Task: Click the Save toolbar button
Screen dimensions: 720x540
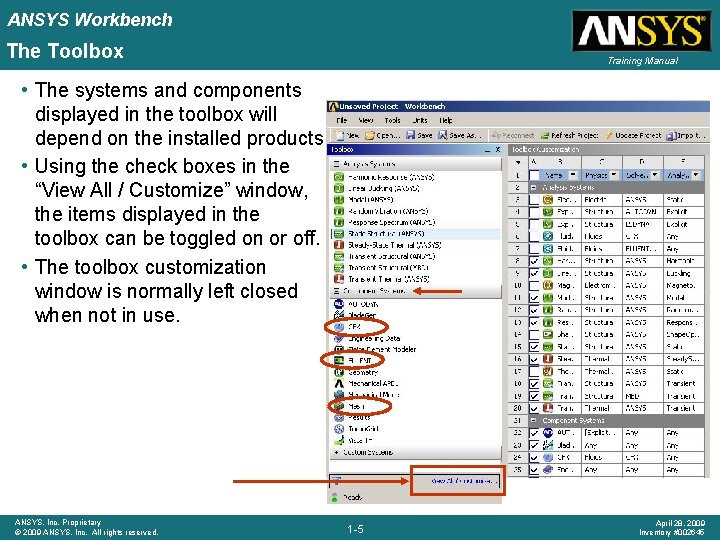Action: click(419, 135)
